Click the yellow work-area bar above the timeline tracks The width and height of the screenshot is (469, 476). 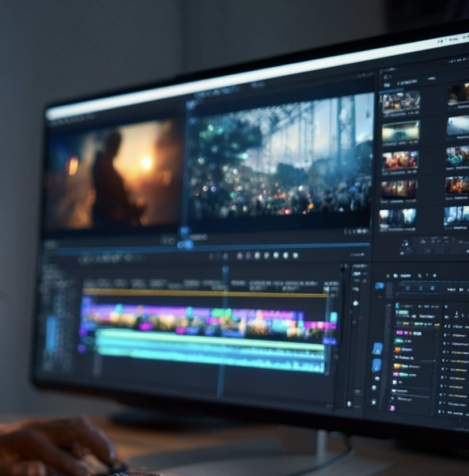206,293
